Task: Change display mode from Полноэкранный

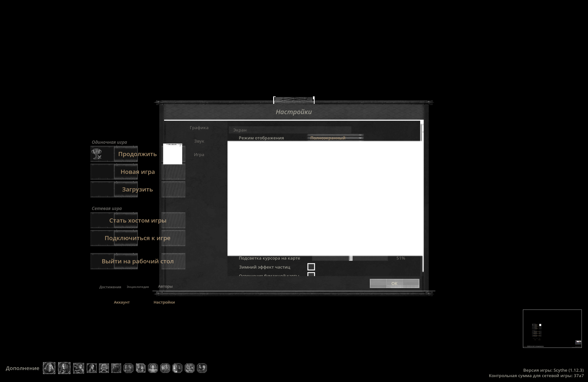Action: tap(335, 138)
